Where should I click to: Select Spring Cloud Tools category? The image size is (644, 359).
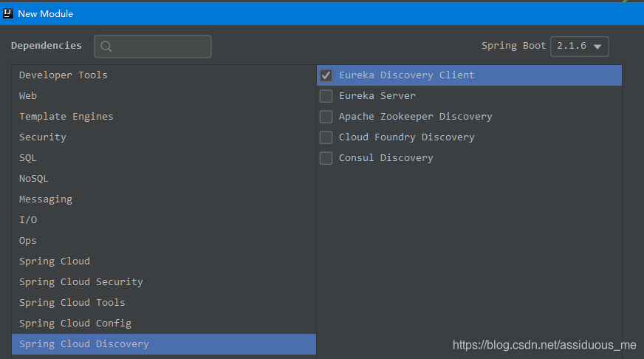point(164,303)
